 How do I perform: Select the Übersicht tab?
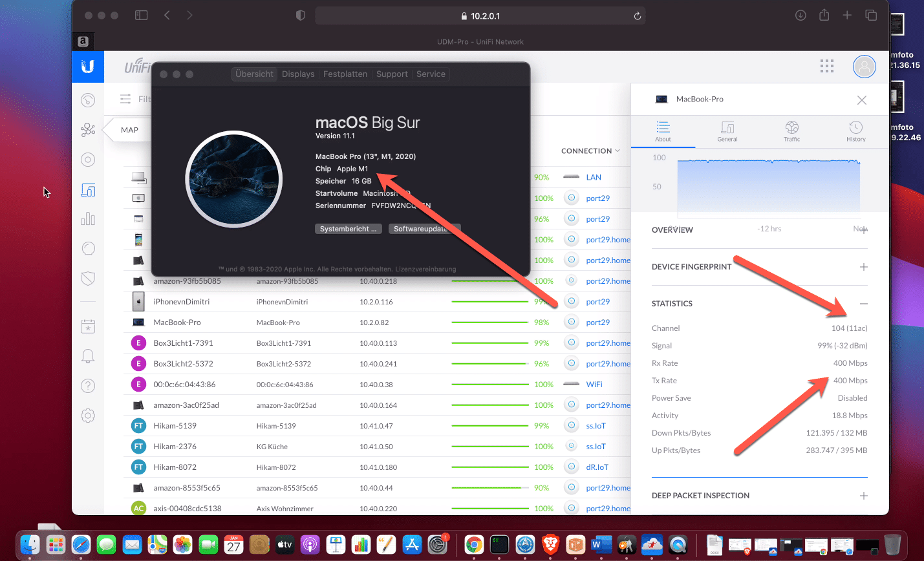pos(254,74)
